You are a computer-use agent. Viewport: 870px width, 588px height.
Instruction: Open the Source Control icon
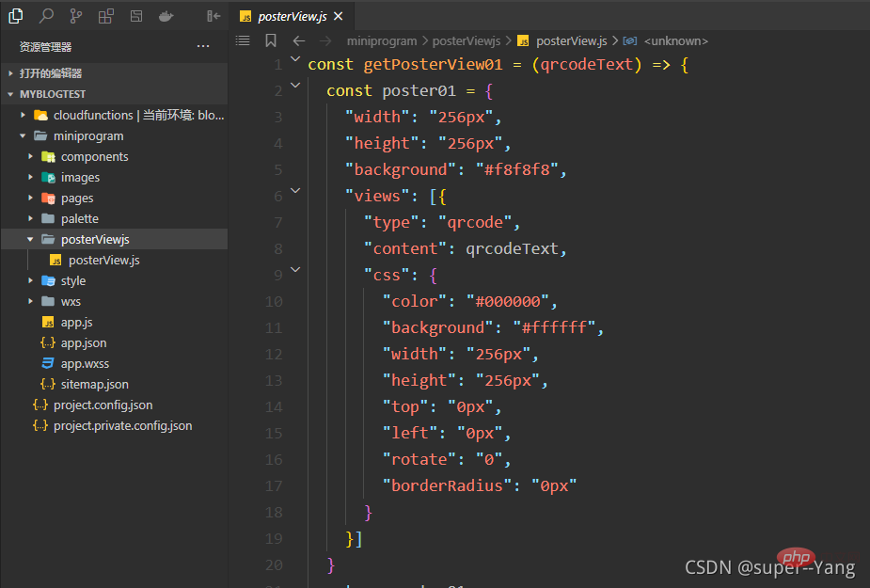[x=76, y=16]
